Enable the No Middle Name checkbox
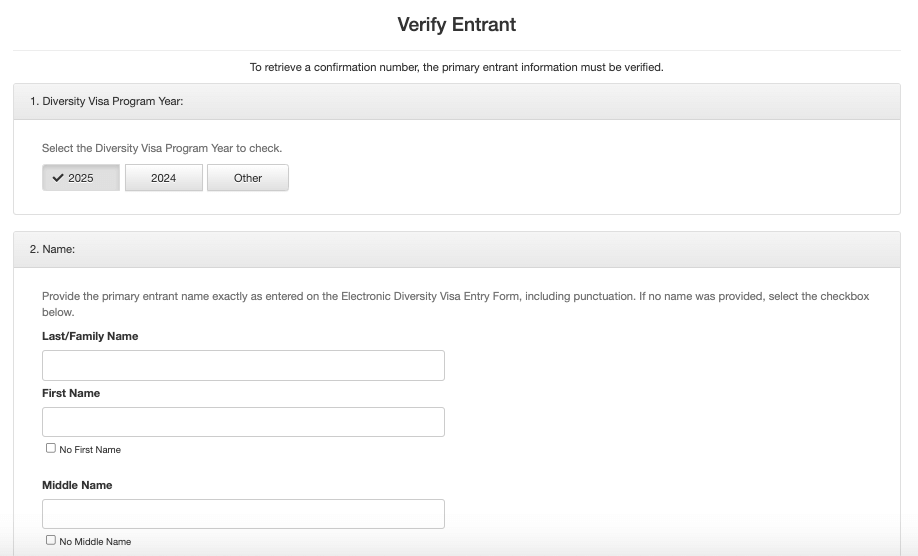The image size is (918, 556). tap(51, 540)
